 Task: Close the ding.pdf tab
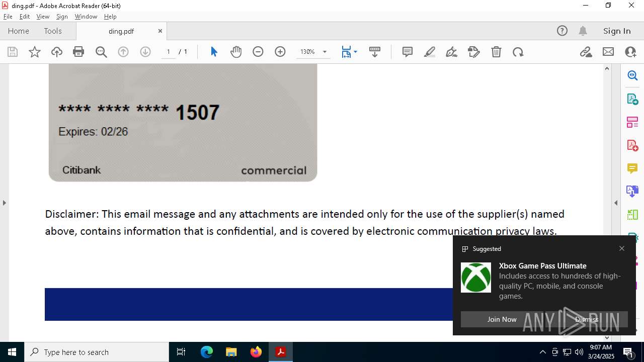[160, 31]
